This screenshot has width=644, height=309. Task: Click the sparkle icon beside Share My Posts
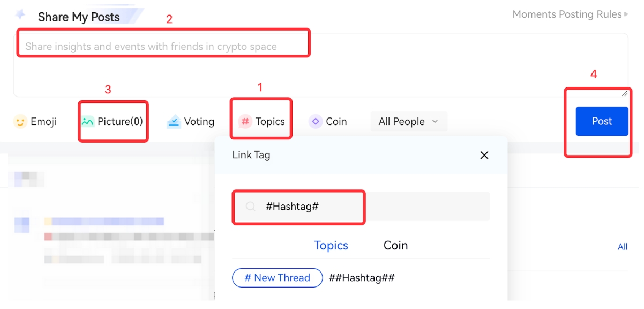coord(21,14)
